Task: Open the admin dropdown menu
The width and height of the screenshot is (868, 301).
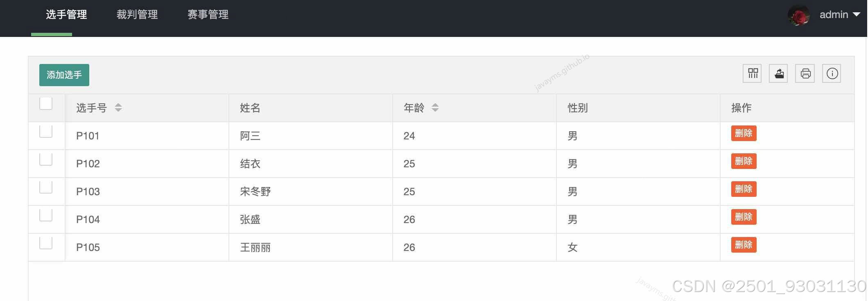Action: [x=857, y=15]
